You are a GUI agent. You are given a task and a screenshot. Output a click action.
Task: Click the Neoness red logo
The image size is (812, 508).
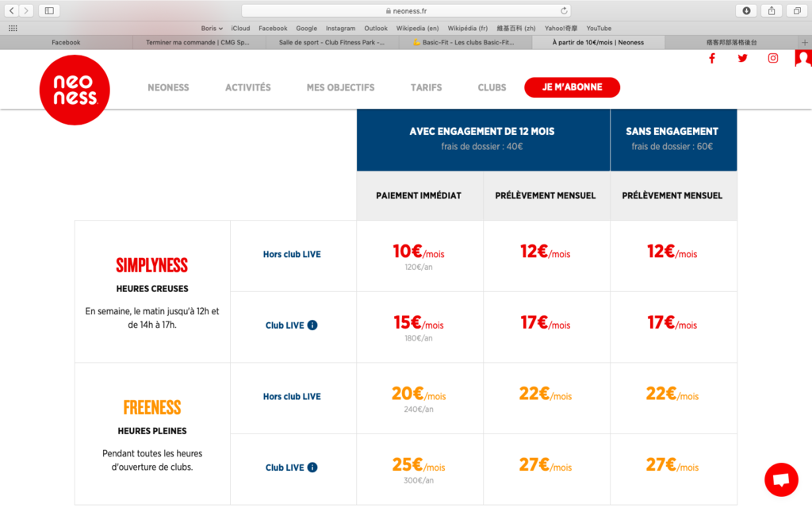coord(75,90)
